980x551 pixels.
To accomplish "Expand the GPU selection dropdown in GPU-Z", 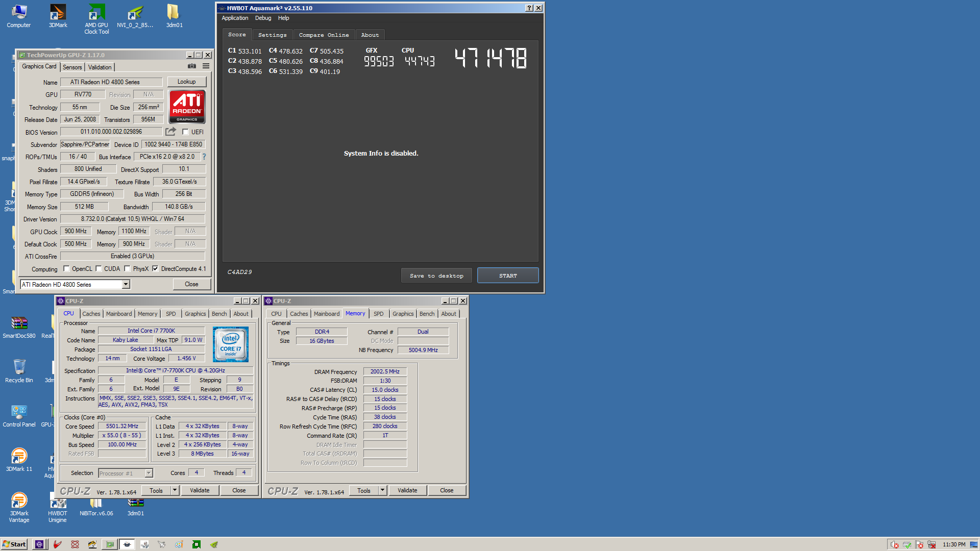I will point(126,285).
